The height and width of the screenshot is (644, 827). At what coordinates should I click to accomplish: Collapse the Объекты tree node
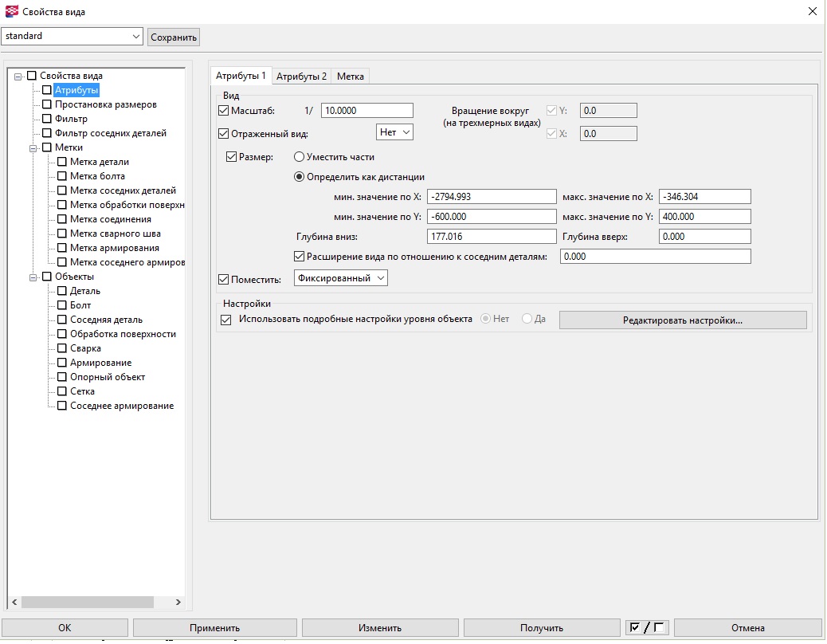[x=33, y=277]
